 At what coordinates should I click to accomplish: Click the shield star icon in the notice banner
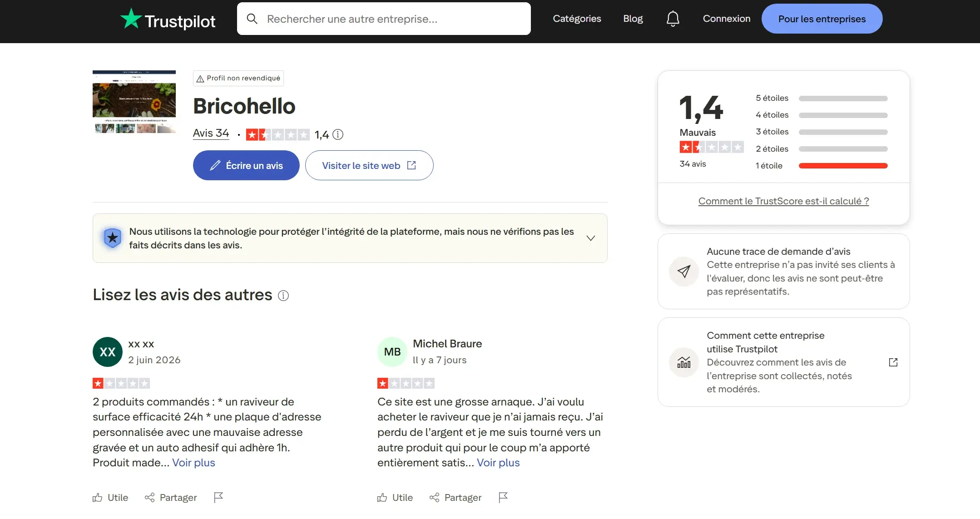pos(113,238)
